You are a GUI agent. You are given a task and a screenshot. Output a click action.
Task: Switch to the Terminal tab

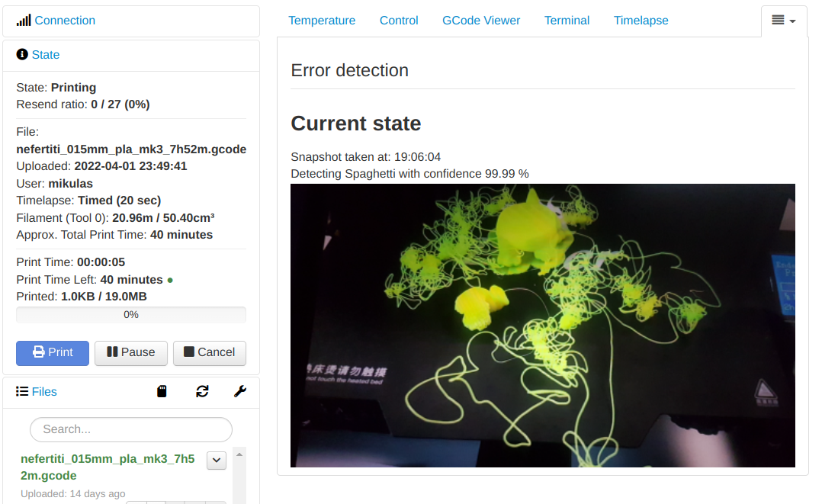pos(567,21)
